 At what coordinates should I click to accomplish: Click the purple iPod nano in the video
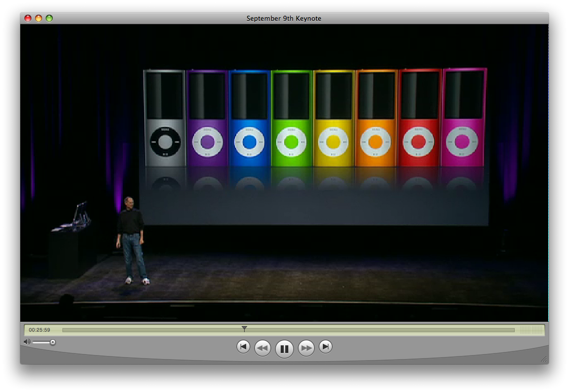click(x=207, y=118)
